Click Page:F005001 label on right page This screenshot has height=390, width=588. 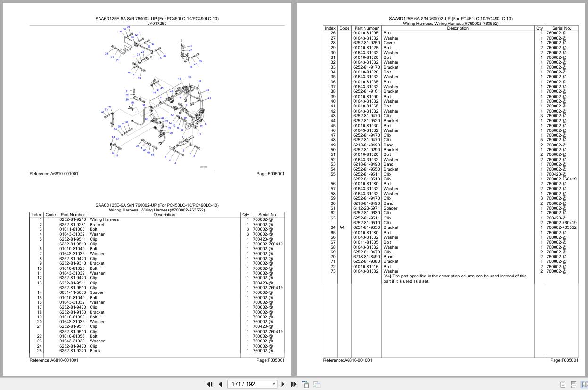point(564,360)
